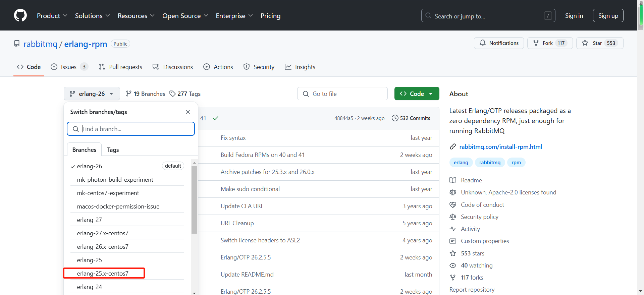Screen dimensions: 644x295
Task: Open the rabbitmq.com/install-rpm.html link
Action: click(500, 147)
